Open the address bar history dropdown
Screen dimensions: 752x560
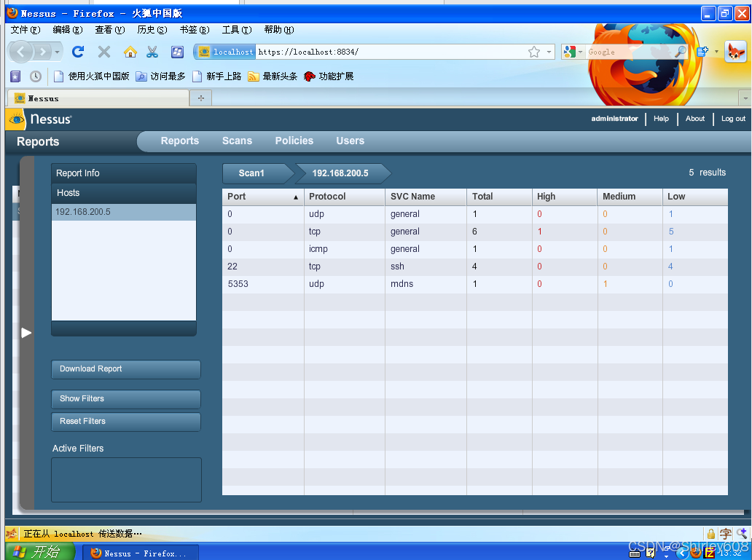coord(549,52)
